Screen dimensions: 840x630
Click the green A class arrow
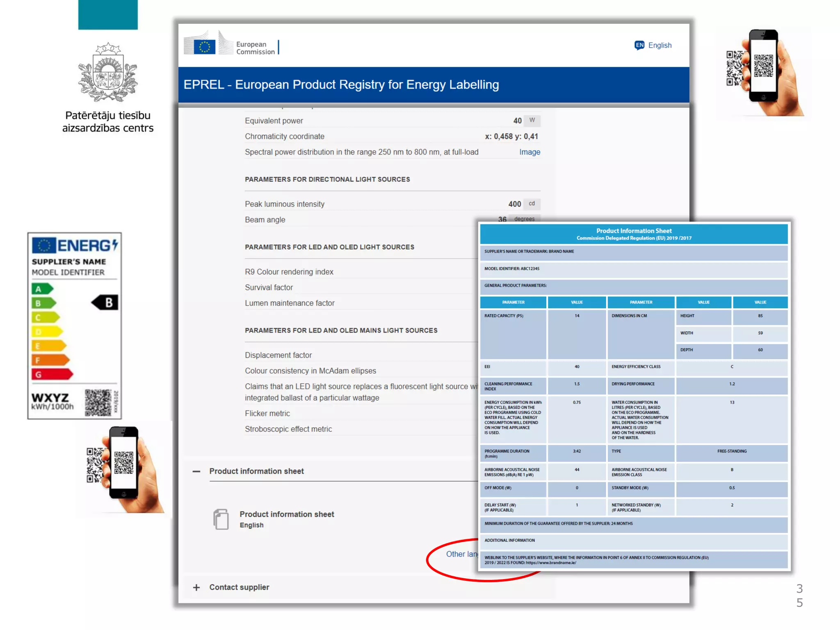(42, 289)
